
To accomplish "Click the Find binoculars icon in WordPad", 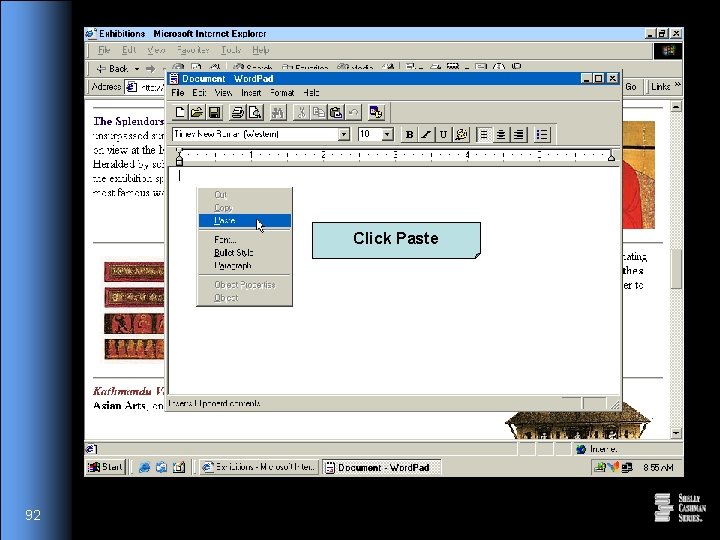I will point(278,112).
